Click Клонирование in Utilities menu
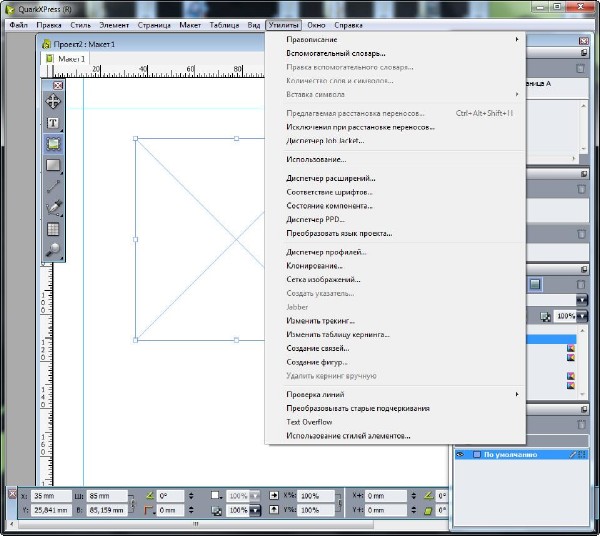 tap(314, 266)
